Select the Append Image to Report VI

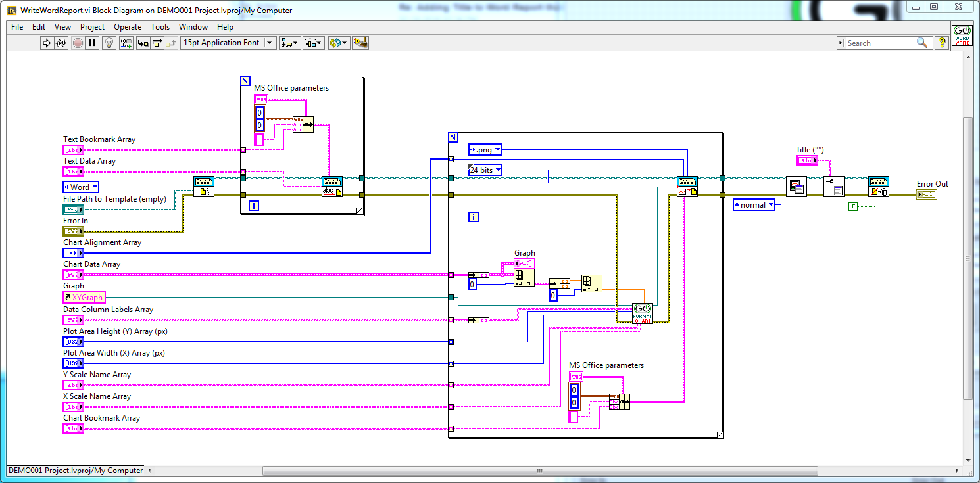[x=687, y=187]
